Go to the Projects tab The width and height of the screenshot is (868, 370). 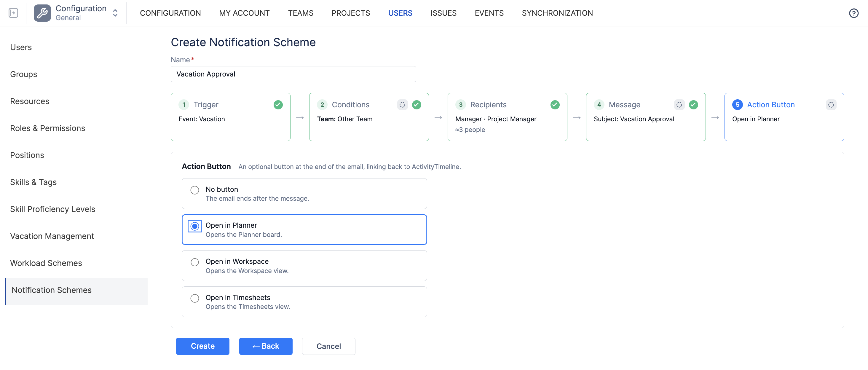point(351,13)
